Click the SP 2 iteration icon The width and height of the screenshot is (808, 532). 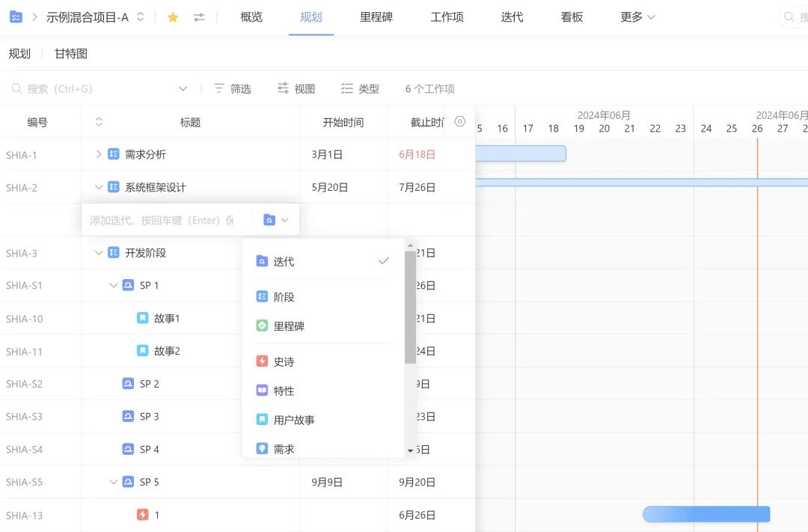point(129,384)
